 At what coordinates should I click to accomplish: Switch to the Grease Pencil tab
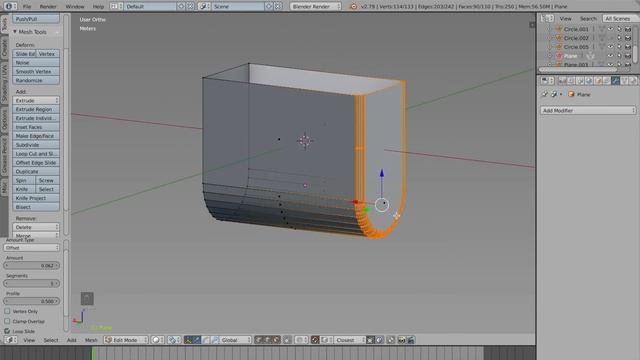tap(4, 155)
